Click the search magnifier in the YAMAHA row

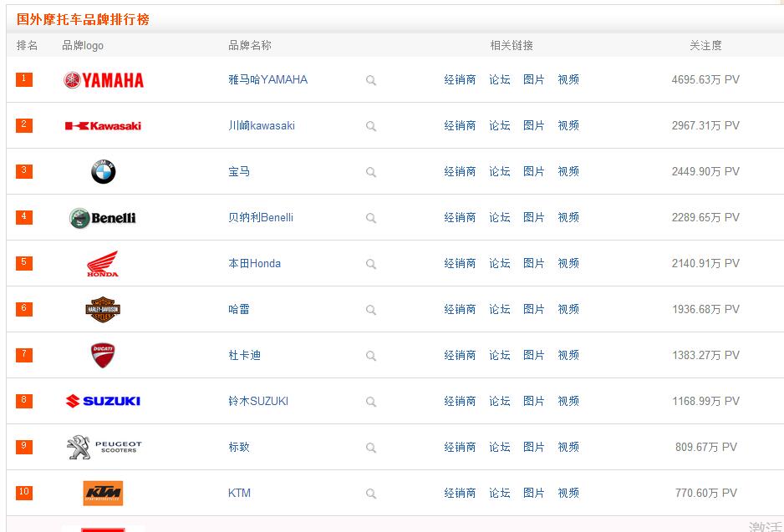point(370,80)
